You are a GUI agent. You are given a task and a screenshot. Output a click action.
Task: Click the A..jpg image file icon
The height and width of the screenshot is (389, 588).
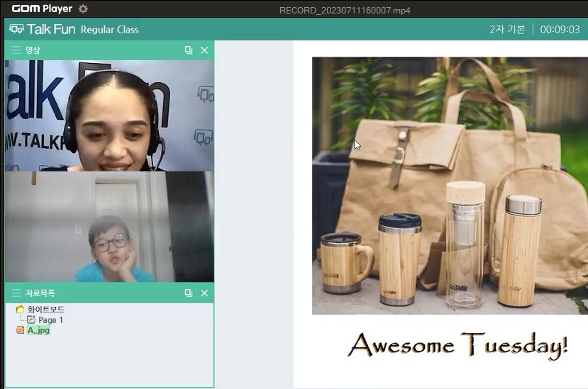coord(20,330)
